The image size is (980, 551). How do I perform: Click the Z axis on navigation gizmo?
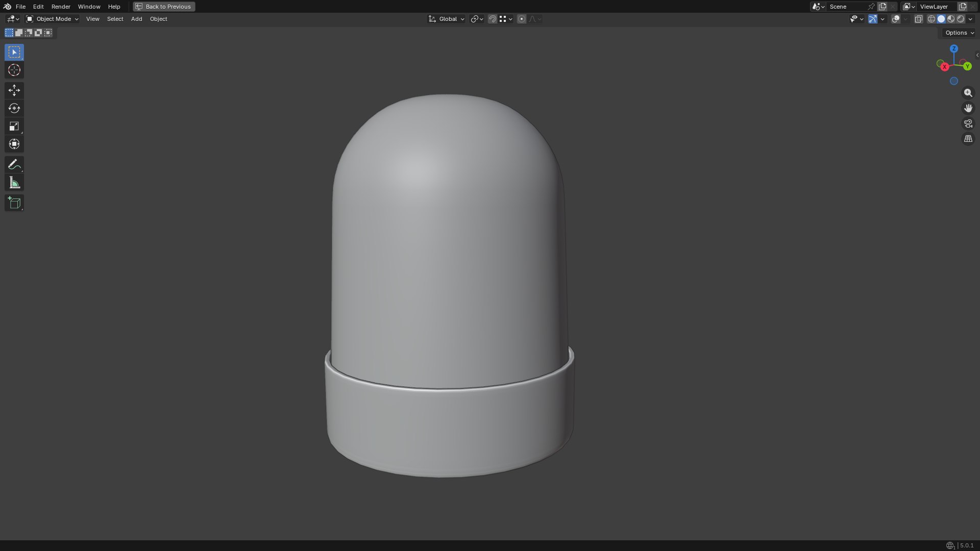pyautogui.click(x=954, y=48)
